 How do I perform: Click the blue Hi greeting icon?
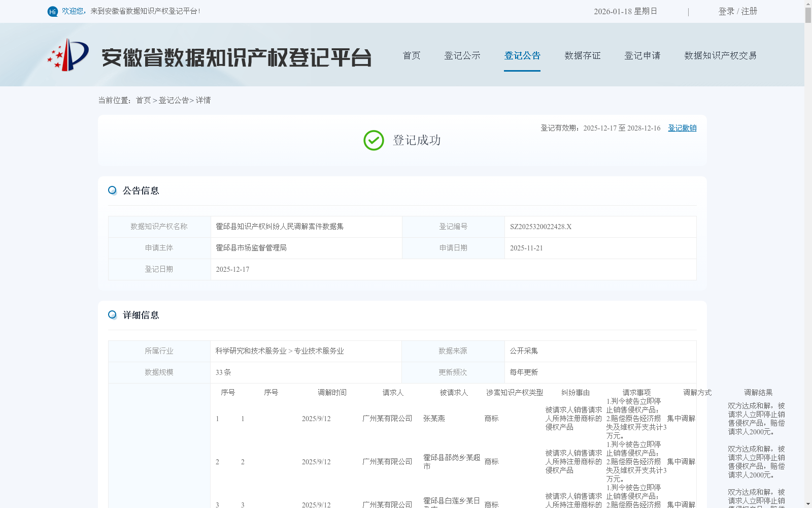pos(53,11)
